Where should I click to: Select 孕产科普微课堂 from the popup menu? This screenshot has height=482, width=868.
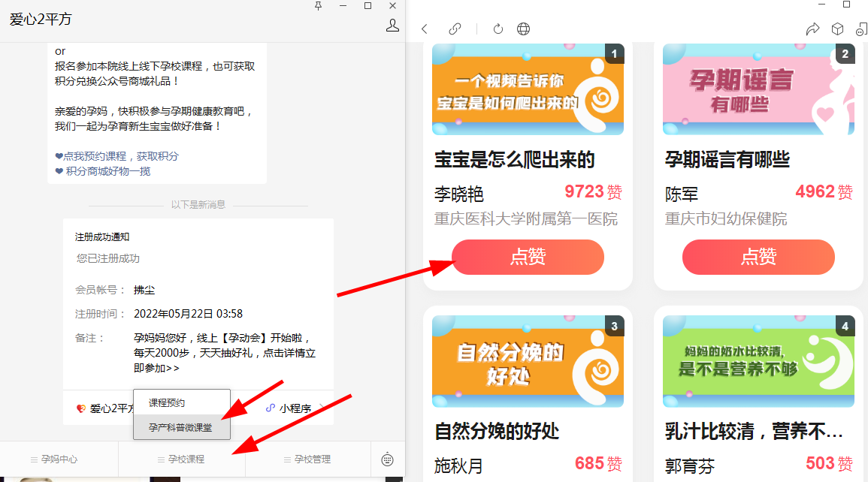point(182,427)
